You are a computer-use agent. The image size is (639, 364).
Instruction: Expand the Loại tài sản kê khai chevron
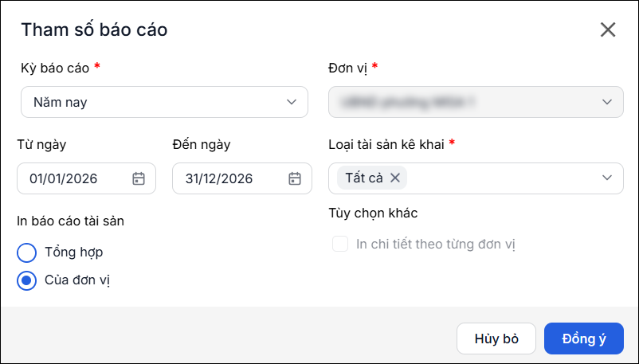tap(607, 178)
